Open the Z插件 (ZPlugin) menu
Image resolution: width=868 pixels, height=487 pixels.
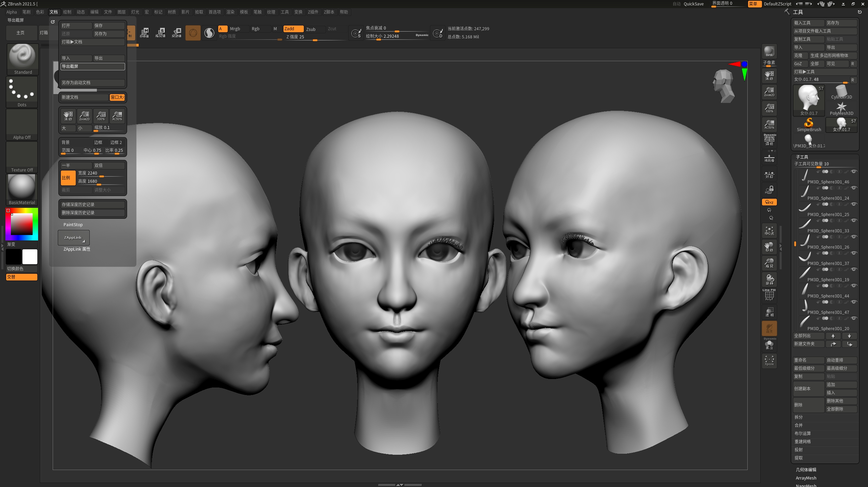pos(313,12)
